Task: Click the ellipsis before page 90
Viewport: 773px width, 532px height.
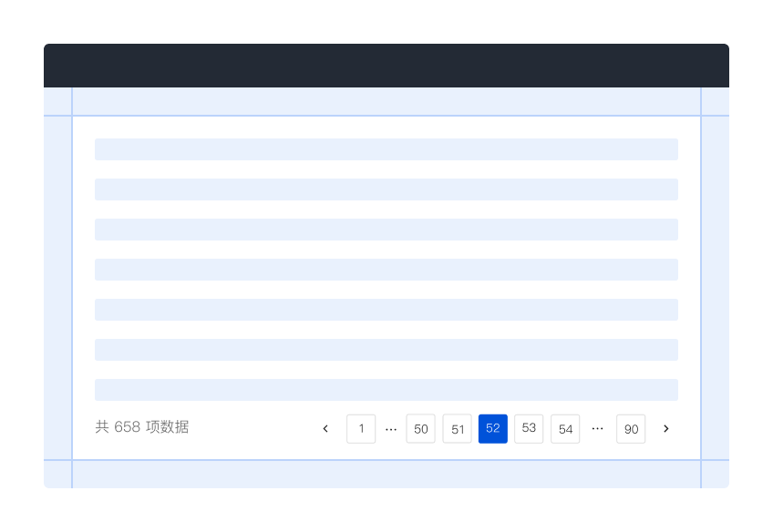Action: coord(597,428)
